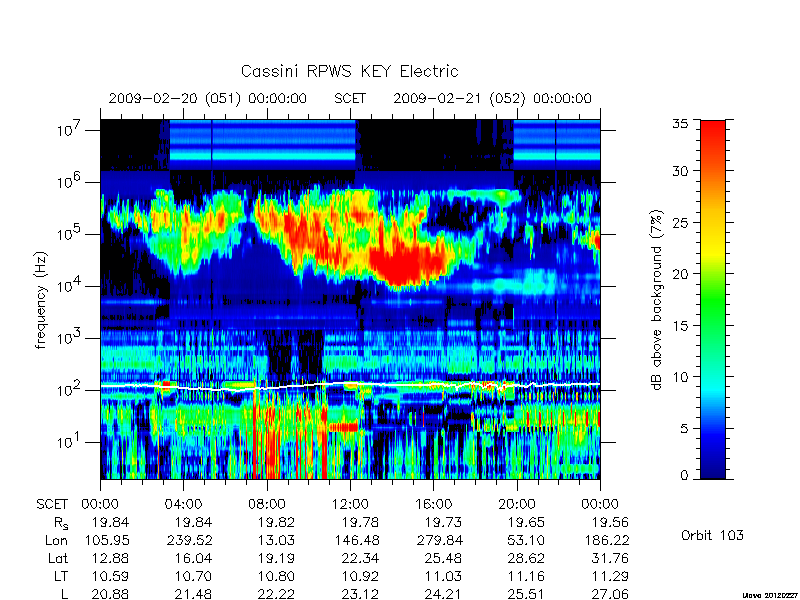Image resolution: width=800 pixels, height=600 pixels.
Task: Click the '20:00' time tick label
Action: click(517, 505)
